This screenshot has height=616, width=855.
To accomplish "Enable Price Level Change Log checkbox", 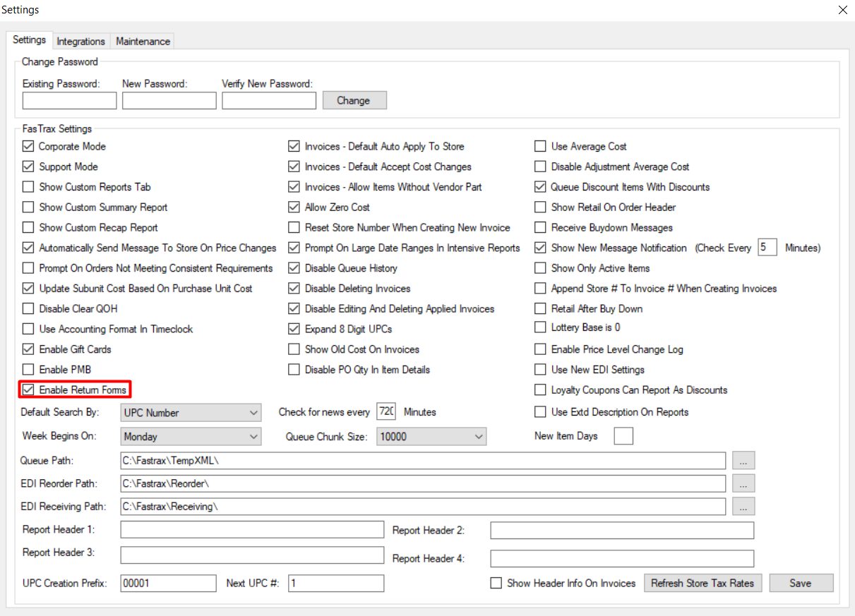I will tap(540, 349).
